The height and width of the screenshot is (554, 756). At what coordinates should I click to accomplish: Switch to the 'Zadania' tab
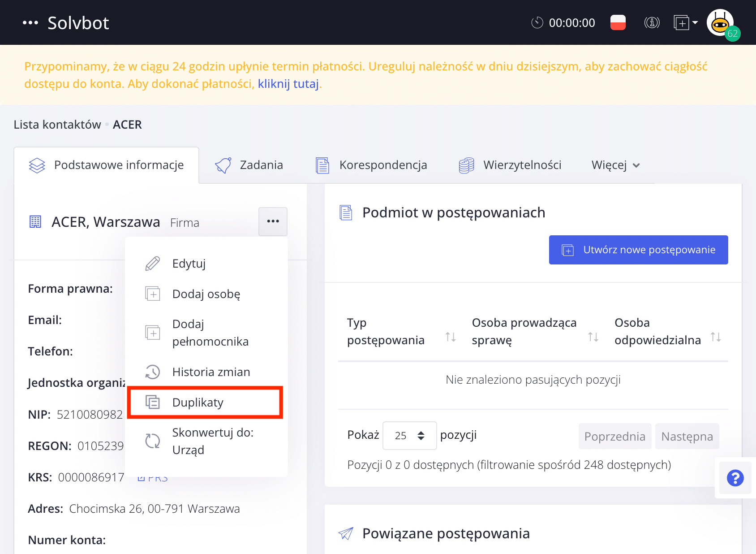[249, 165]
